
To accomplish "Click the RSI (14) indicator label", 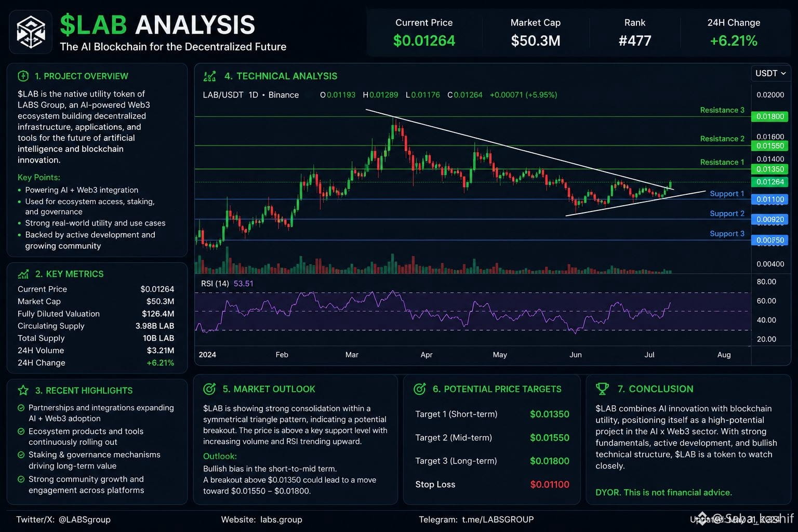I will (x=215, y=284).
